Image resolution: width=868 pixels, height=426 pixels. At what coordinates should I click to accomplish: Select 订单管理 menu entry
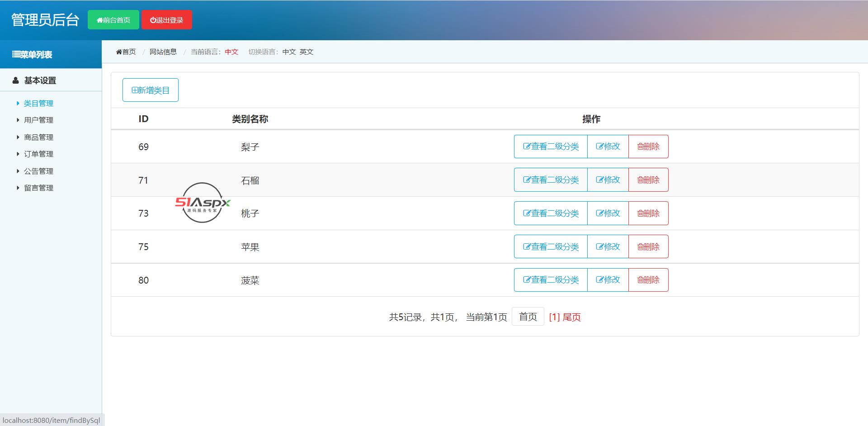38,154
